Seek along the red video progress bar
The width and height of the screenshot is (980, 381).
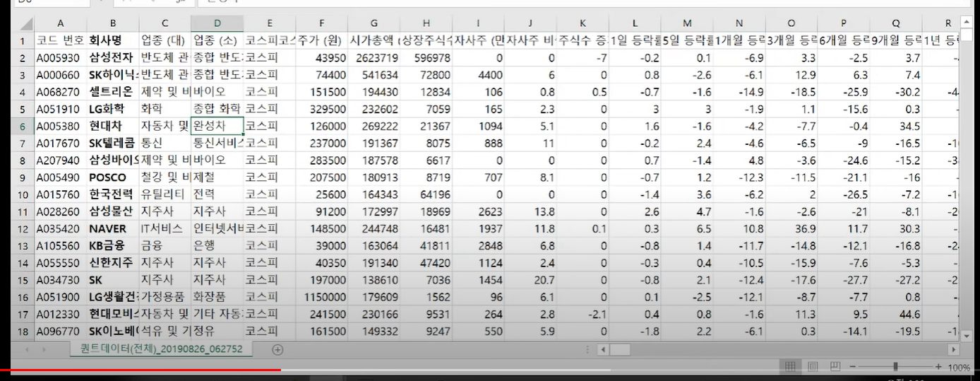[x=141, y=370]
